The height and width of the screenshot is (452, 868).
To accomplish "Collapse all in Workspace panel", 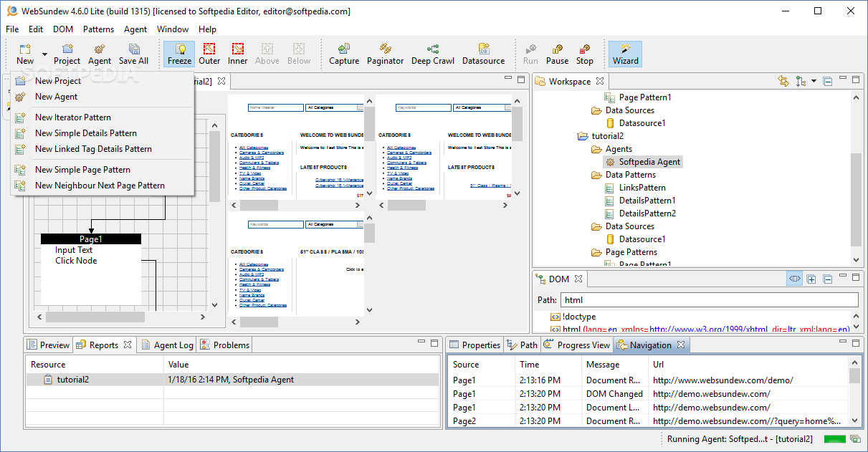I will [828, 82].
